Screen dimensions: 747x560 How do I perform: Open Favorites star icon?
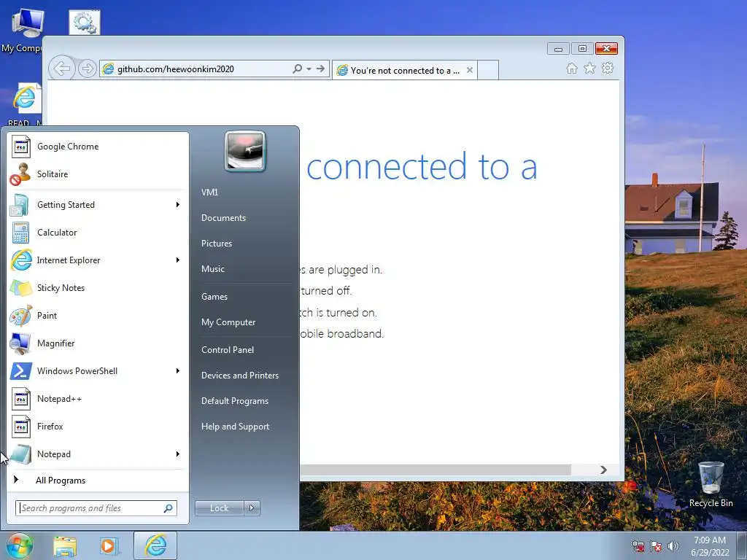pyautogui.click(x=589, y=68)
